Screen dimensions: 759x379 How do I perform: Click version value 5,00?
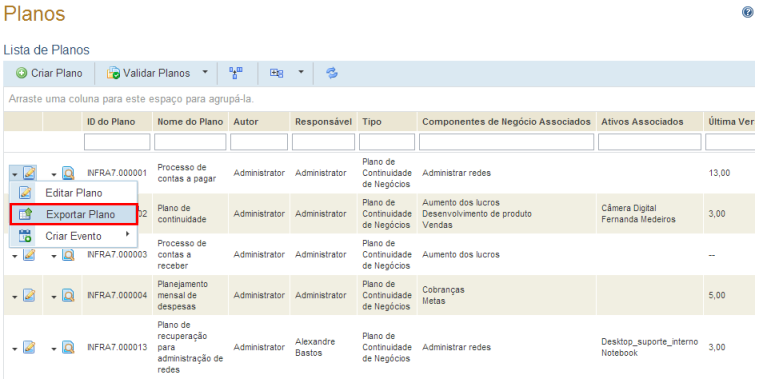[717, 295]
